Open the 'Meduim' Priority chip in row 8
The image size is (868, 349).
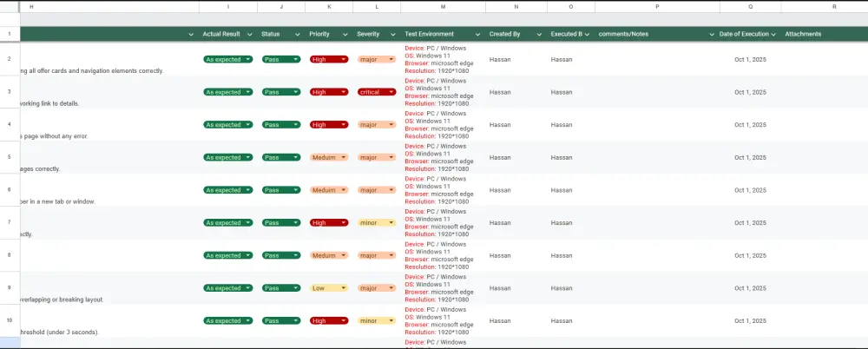[x=329, y=255]
